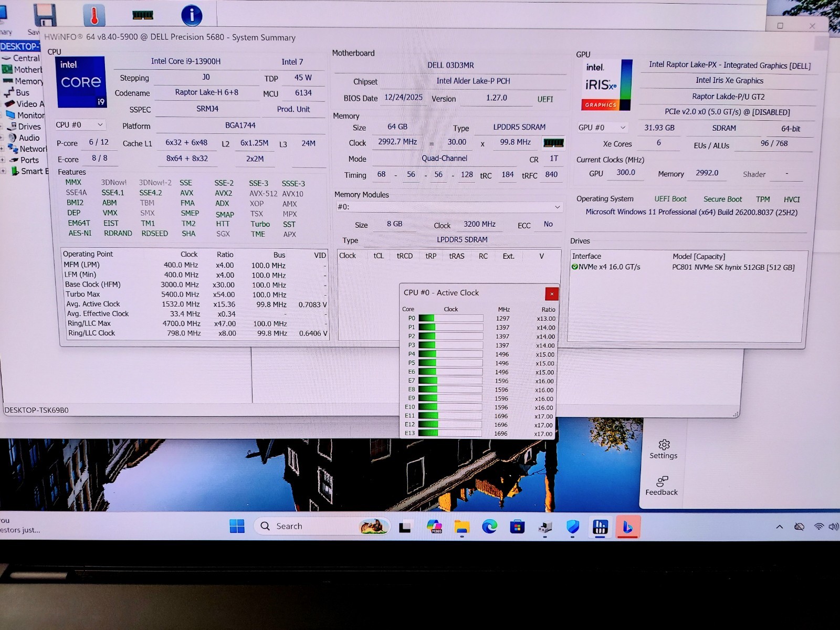This screenshot has height=630, width=840.
Task: Click the 'Raptor Lake-H 6+8' codename value
Action: [207, 92]
